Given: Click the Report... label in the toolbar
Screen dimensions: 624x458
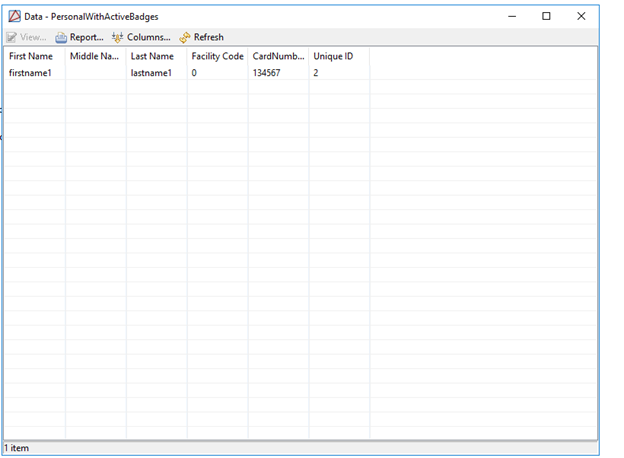Looking at the screenshot, I should [x=86, y=37].
